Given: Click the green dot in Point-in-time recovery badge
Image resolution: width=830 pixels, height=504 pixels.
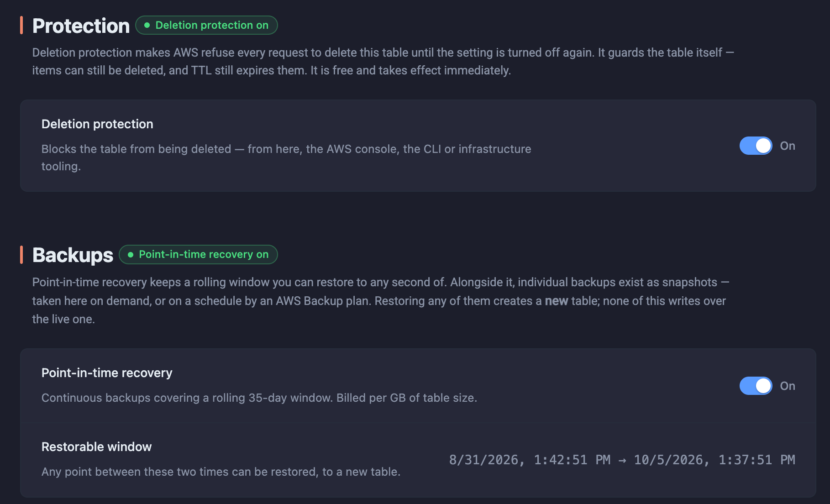Looking at the screenshot, I should tap(131, 255).
